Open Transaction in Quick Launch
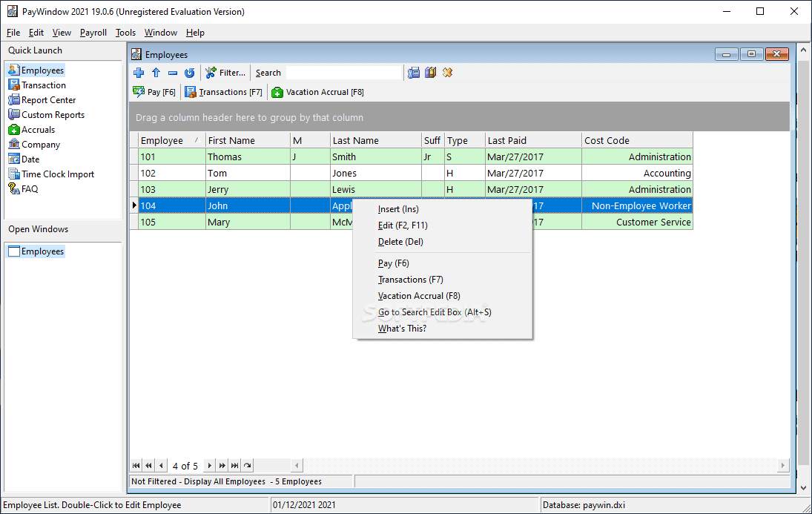Screen dimensions: 812x514 pyautogui.click(x=37, y=85)
